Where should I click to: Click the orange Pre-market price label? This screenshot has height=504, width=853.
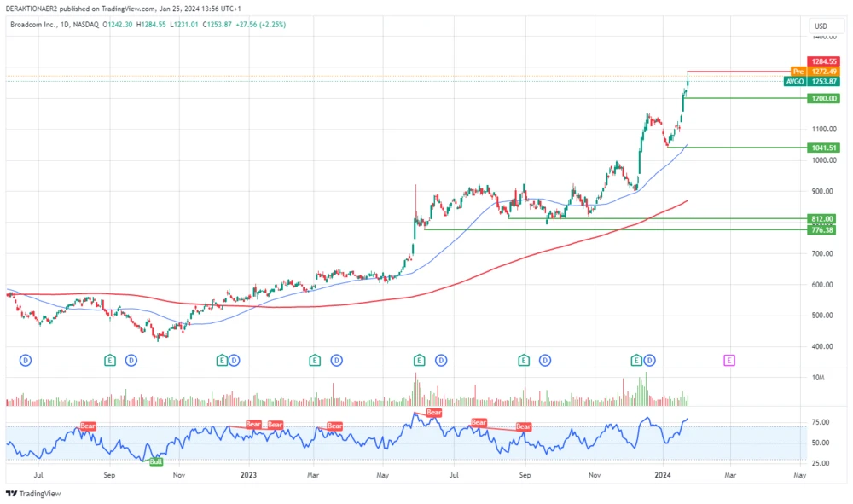(x=798, y=72)
